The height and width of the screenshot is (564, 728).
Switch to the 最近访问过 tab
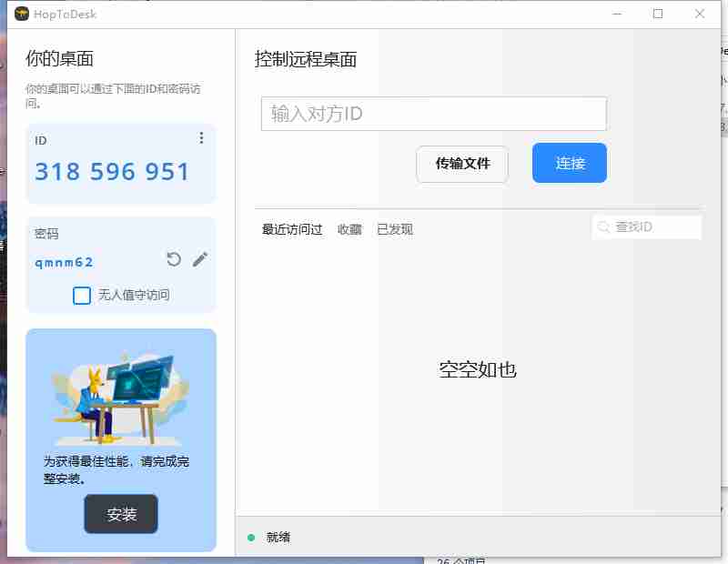coord(292,229)
